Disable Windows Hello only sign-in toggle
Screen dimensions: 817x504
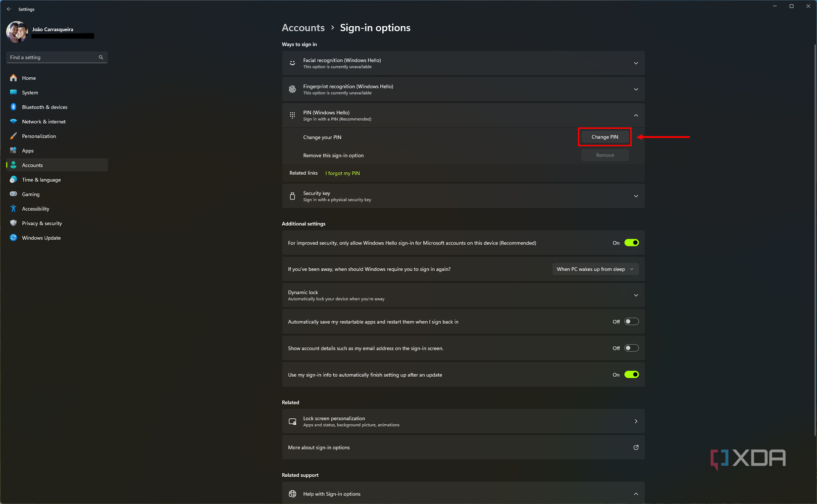[x=631, y=243]
